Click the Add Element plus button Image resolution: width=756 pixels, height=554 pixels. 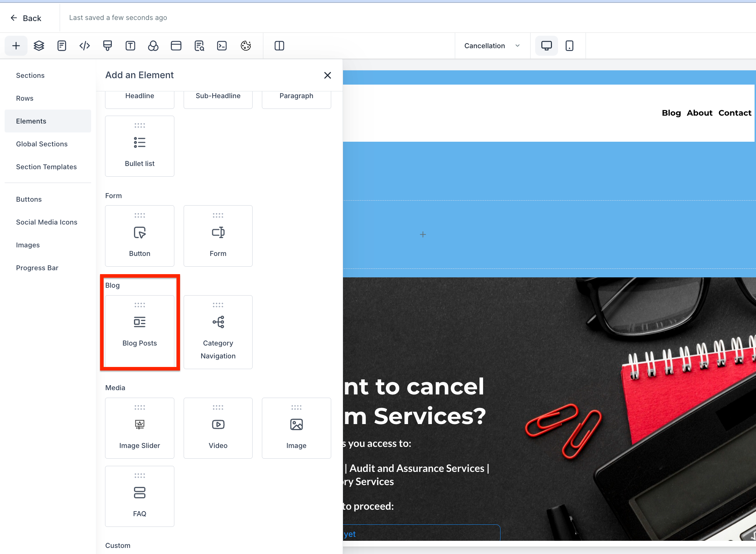click(16, 45)
